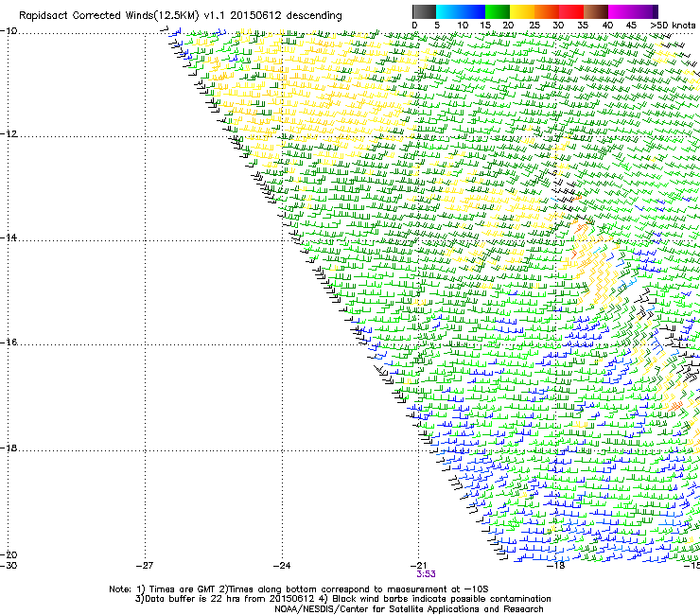Click the brown 35–40 knots legend swatch
700x615 pixels.
click(x=596, y=11)
